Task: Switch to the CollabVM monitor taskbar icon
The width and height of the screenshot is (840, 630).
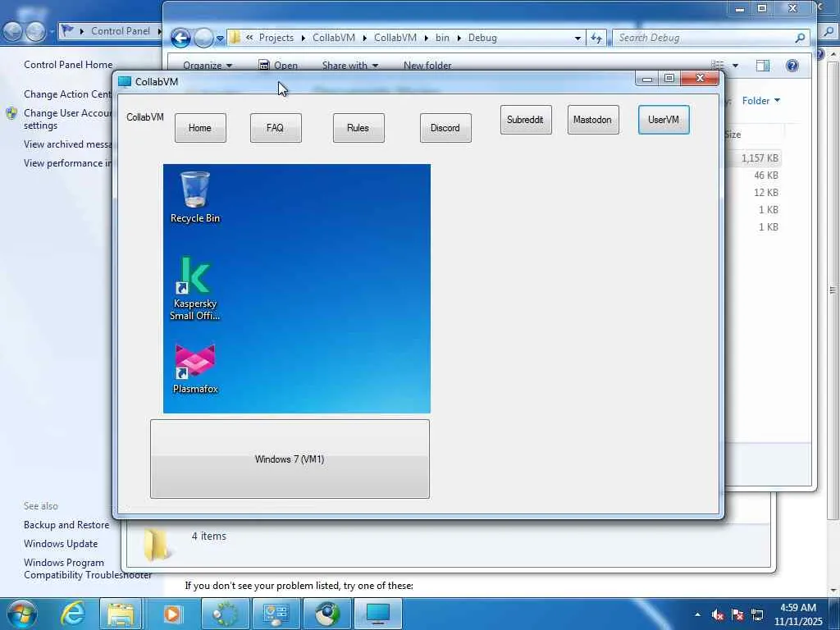Action: click(x=377, y=614)
